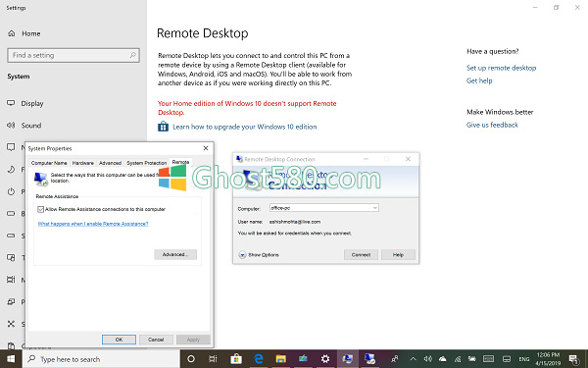
Task: Click the Multitasking sidebar icon
Action: (11, 280)
